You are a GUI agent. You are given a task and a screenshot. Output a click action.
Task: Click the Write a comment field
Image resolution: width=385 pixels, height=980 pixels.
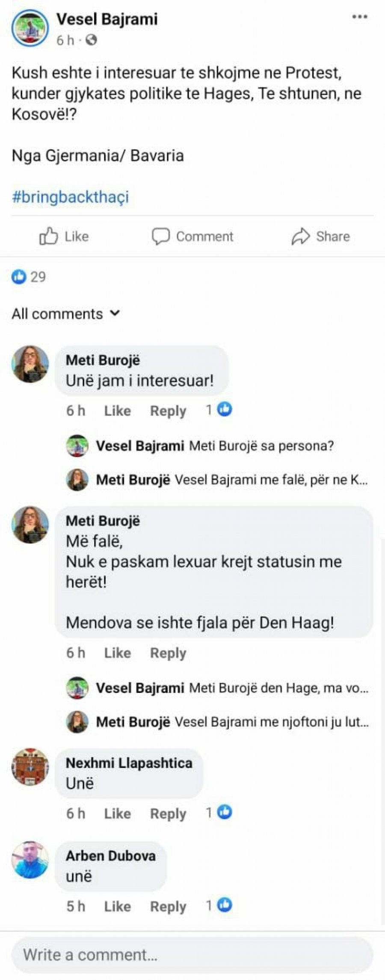[192, 955]
